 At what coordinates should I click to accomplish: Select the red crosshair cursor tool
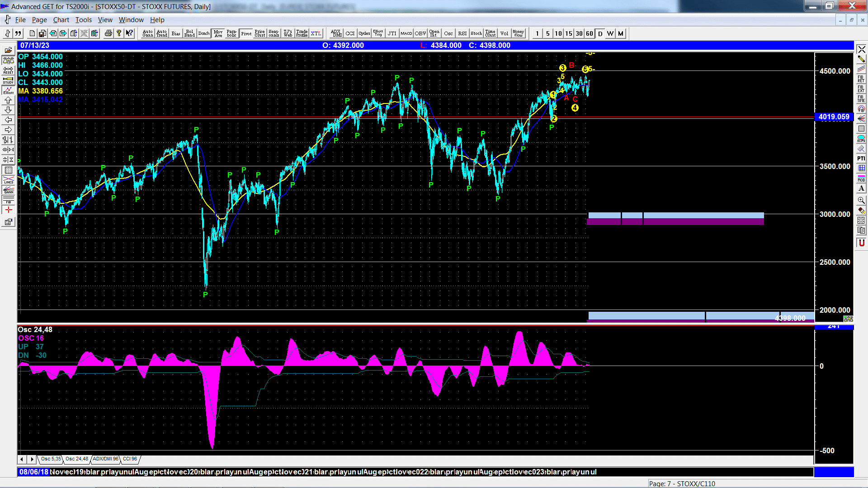(x=9, y=210)
